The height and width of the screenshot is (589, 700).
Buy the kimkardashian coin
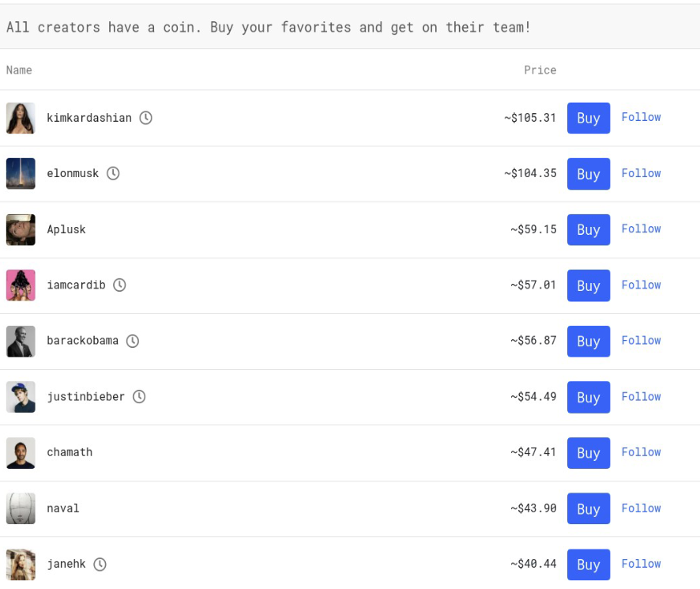pos(589,118)
